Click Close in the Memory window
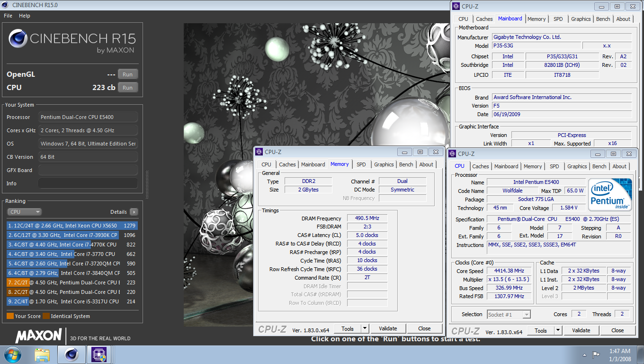 pyautogui.click(x=425, y=328)
